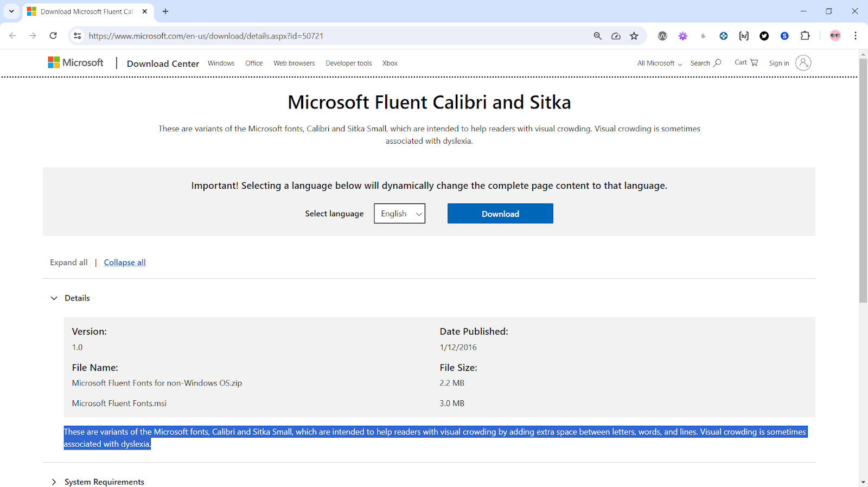Click the 3.0 MB file size value
The height and width of the screenshot is (487, 868).
click(452, 403)
